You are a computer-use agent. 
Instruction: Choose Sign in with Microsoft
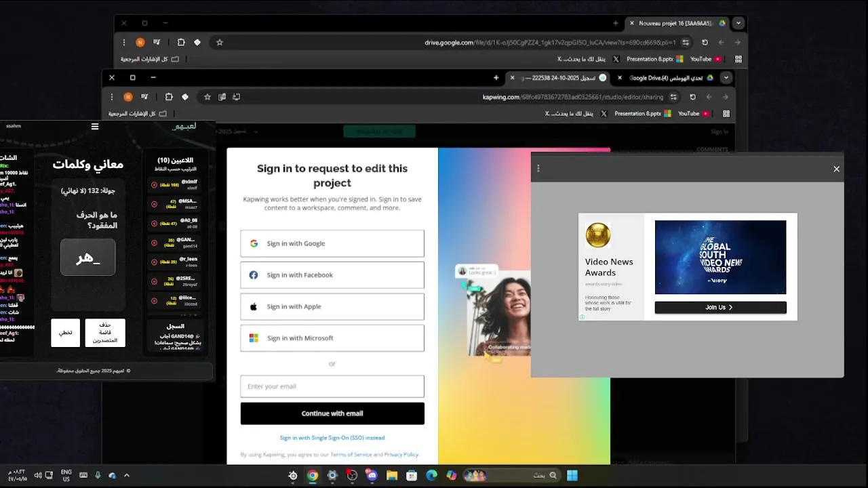[332, 338]
